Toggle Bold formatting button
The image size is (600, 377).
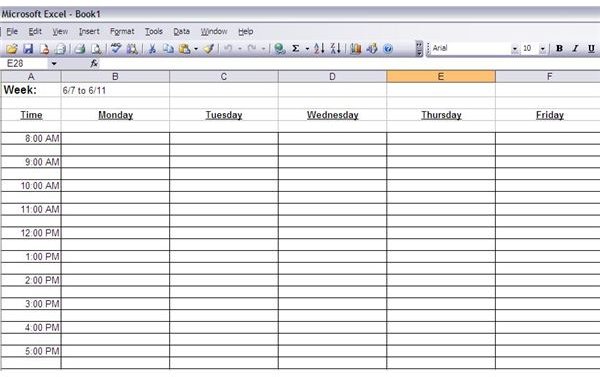point(559,49)
